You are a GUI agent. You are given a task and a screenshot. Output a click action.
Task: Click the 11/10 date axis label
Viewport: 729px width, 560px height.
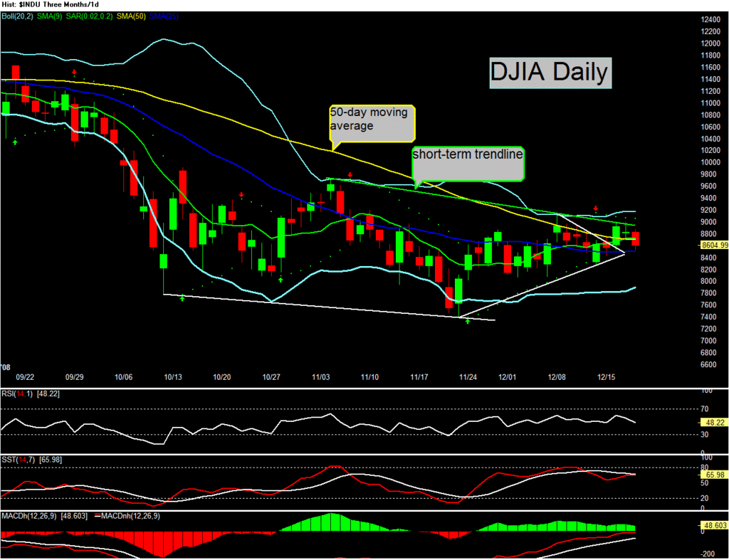pos(369,377)
